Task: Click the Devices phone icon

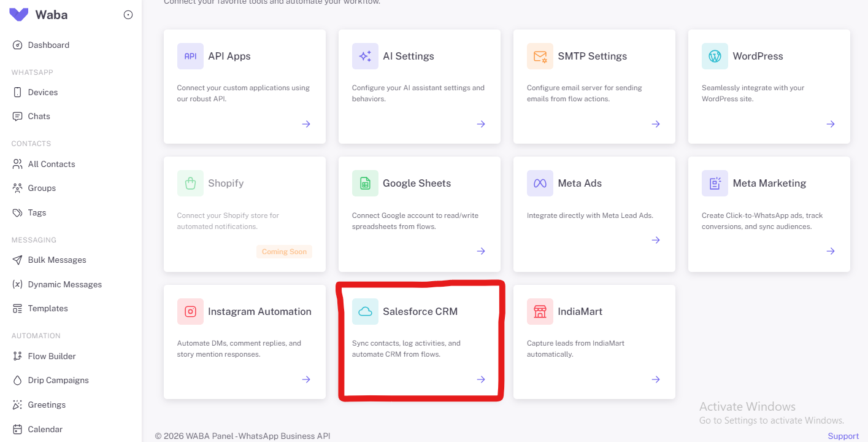Action: coord(17,92)
